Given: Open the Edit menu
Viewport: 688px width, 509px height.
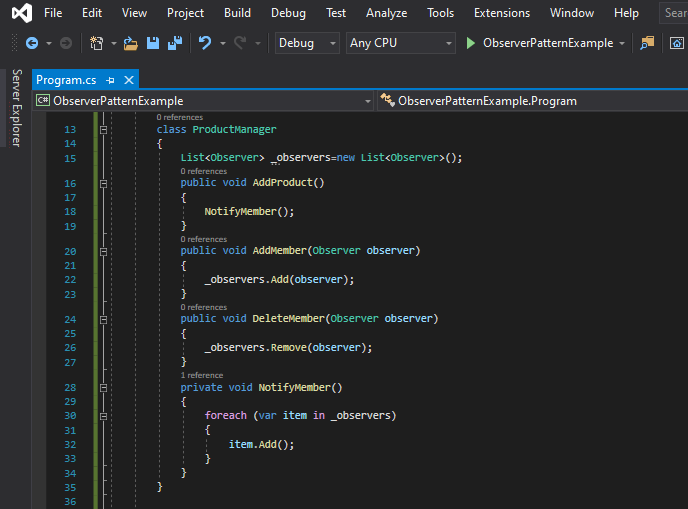Looking at the screenshot, I should click(x=92, y=13).
